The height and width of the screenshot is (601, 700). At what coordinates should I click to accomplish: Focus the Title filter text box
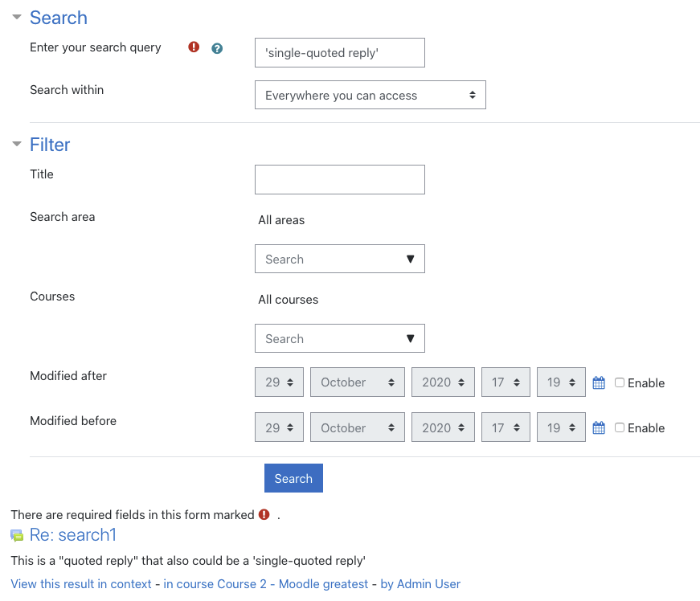point(340,179)
